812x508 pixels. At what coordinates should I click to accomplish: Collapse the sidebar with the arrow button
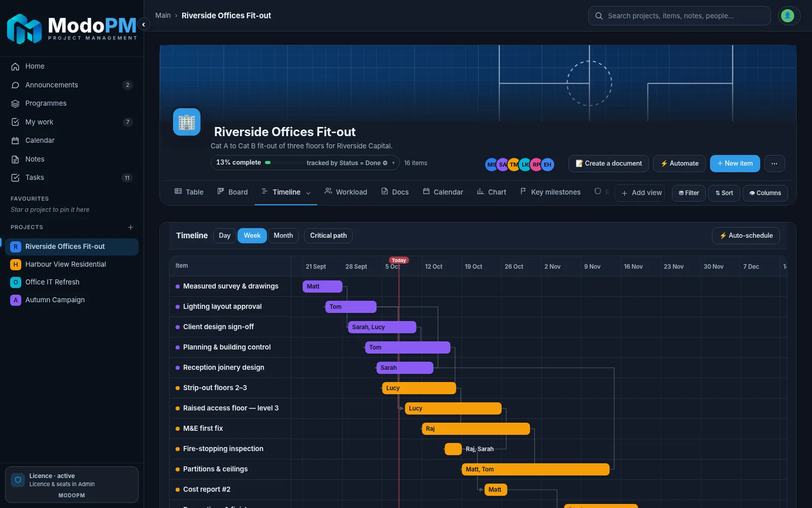144,24
